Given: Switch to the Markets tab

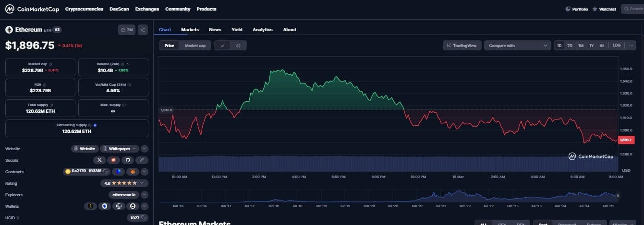Looking at the screenshot, I should point(190,30).
